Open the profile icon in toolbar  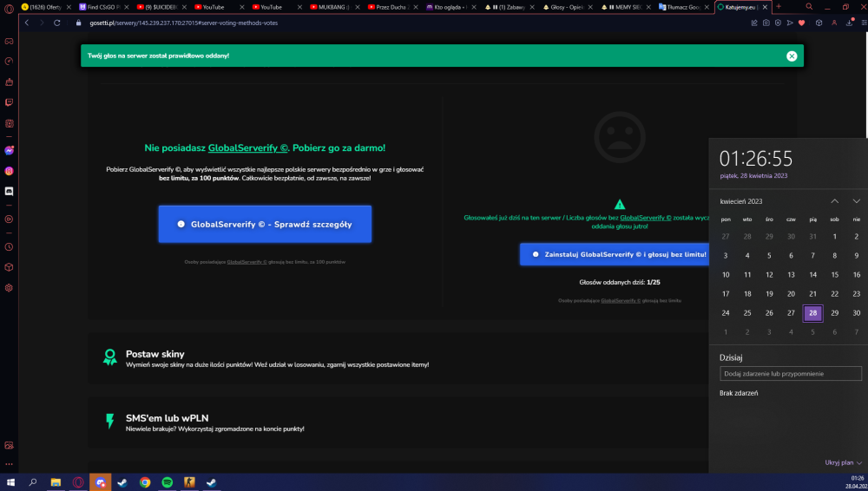tap(834, 23)
